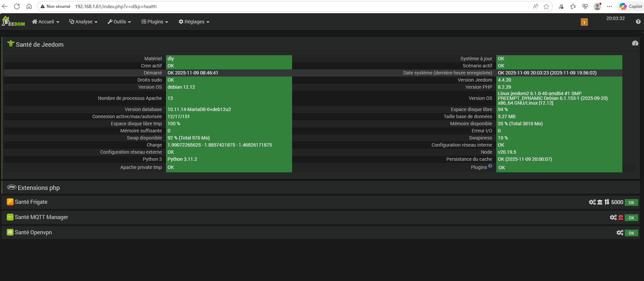
Task: Expand the Réglages menu
Action: pos(194,22)
